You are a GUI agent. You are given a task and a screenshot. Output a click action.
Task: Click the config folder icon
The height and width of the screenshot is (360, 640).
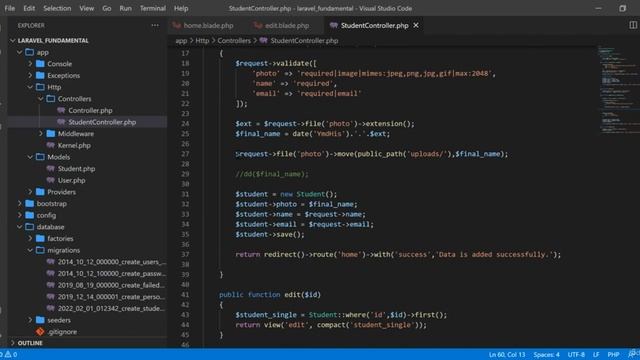pyautogui.click(x=29, y=215)
